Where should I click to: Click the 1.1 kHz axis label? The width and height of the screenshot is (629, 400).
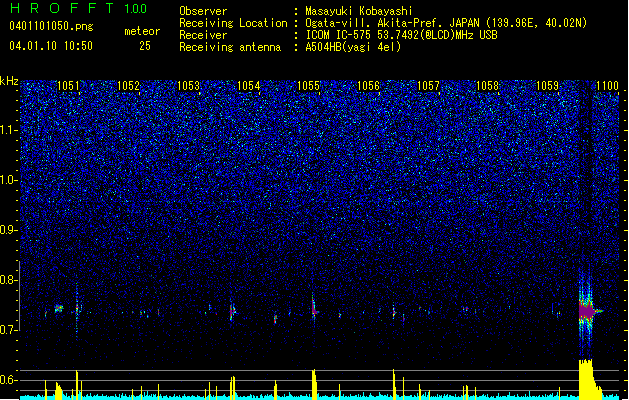9,130
